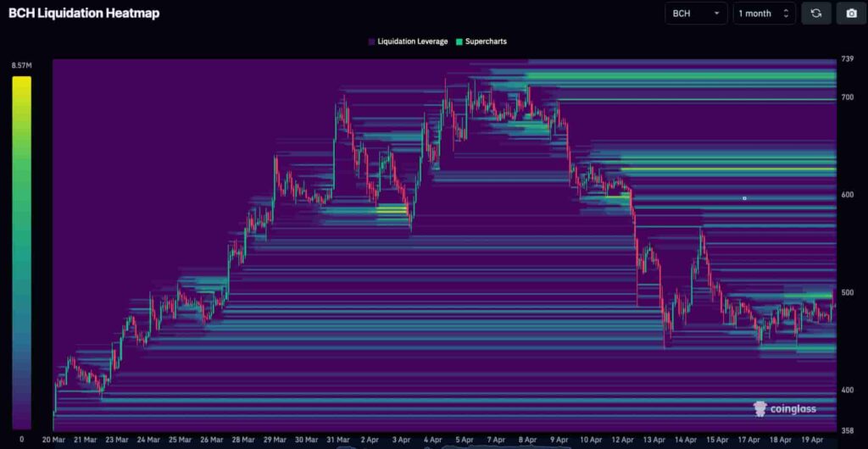Image resolution: width=868 pixels, height=449 pixels.
Task: Click the 9 Apr date axis label
Action: coord(559,441)
